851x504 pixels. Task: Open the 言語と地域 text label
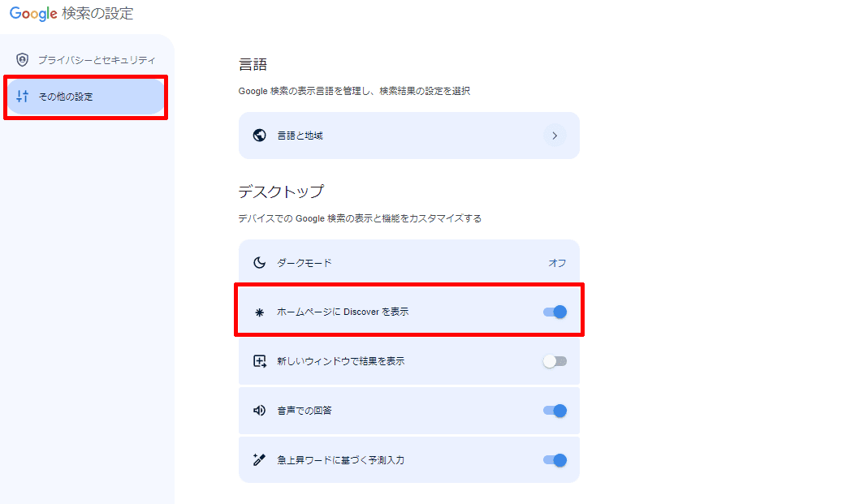(300, 136)
